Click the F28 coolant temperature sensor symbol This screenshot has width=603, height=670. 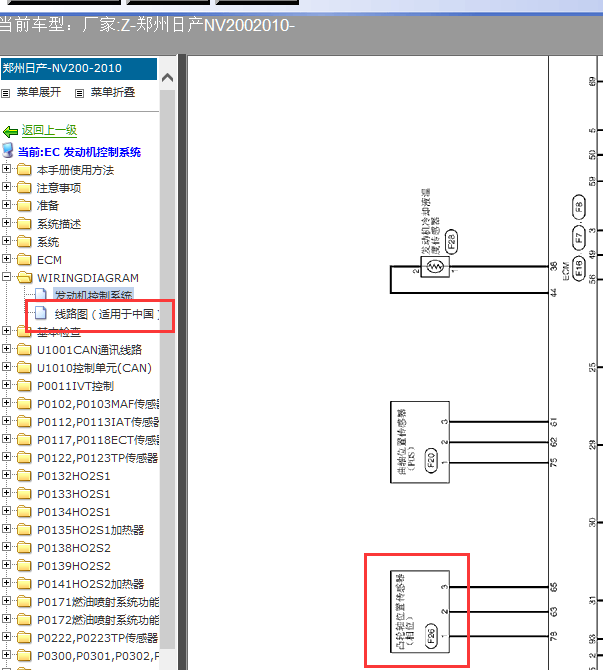click(435, 267)
